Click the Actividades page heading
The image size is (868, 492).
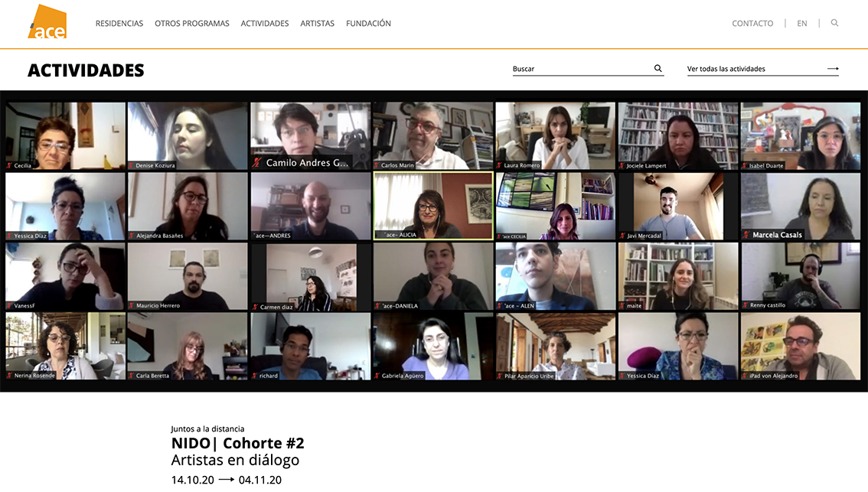86,70
